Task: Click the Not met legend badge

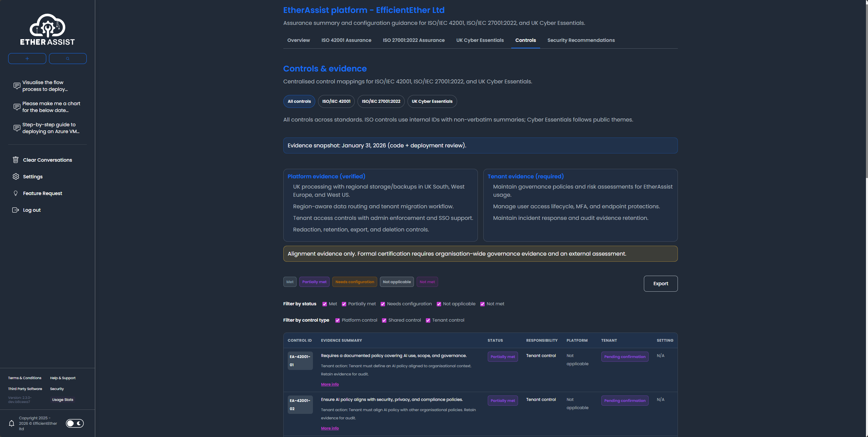Action: point(427,282)
